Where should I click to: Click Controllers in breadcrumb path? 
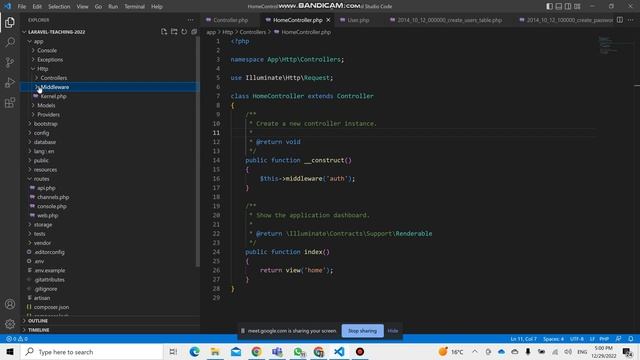[x=253, y=32]
